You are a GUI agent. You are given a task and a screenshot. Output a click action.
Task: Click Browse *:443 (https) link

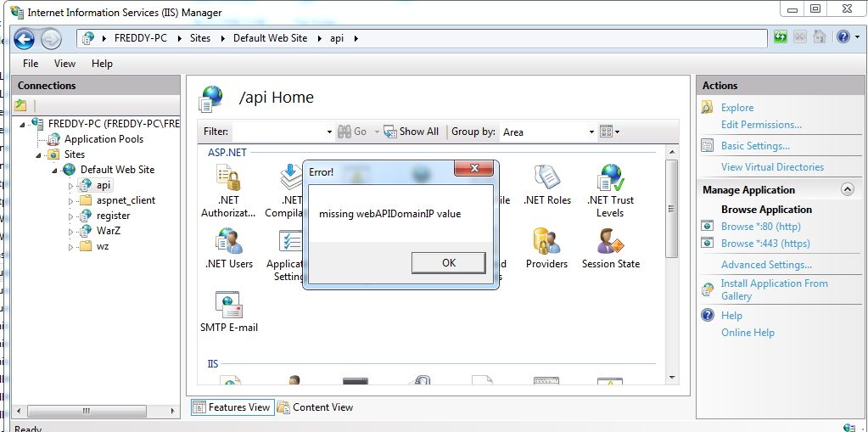(765, 243)
